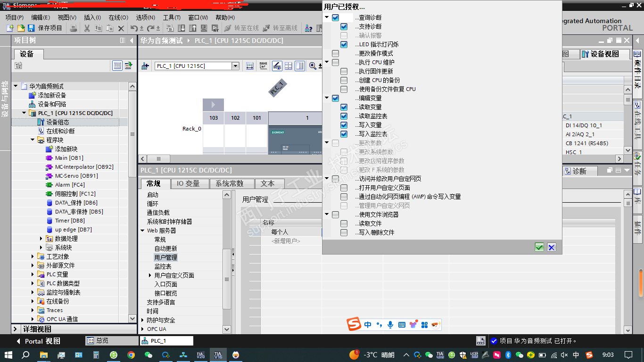644x362 pixels.
Task: Check the 打开用户自定义页面 checkbox
Action: [344, 188]
